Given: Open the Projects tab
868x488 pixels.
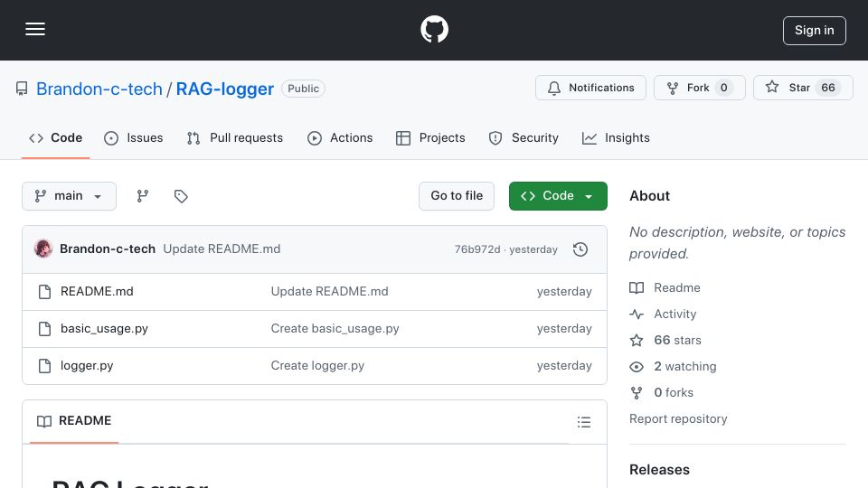Looking at the screenshot, I should [x=430, y=137].
